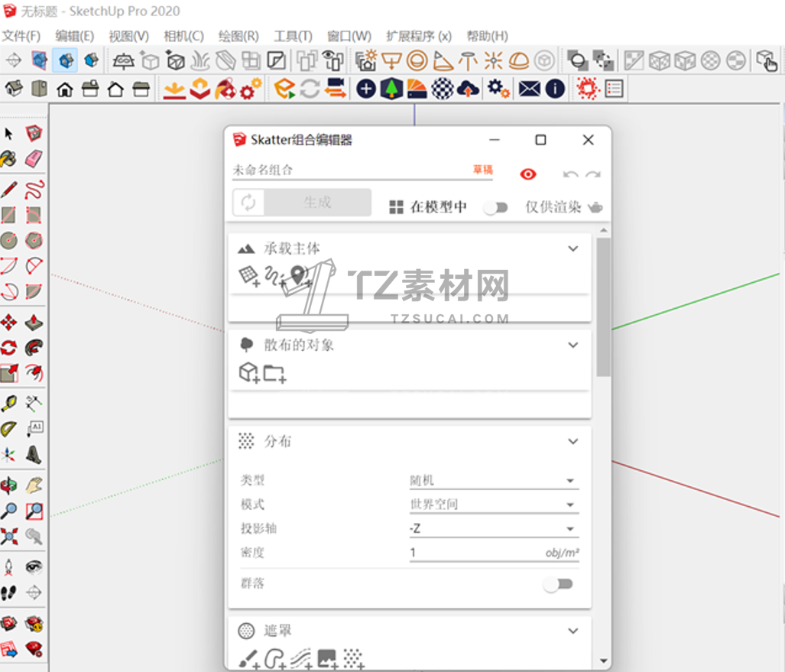Screen dimensions: 785x672
Task: Select the Tape Measure tool
Action: pyautogui.click(x=9, y=403)
